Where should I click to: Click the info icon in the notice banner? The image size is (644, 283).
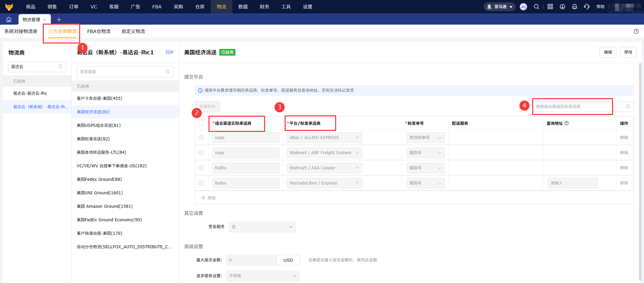pyautogui.click(x=200, y=90)
